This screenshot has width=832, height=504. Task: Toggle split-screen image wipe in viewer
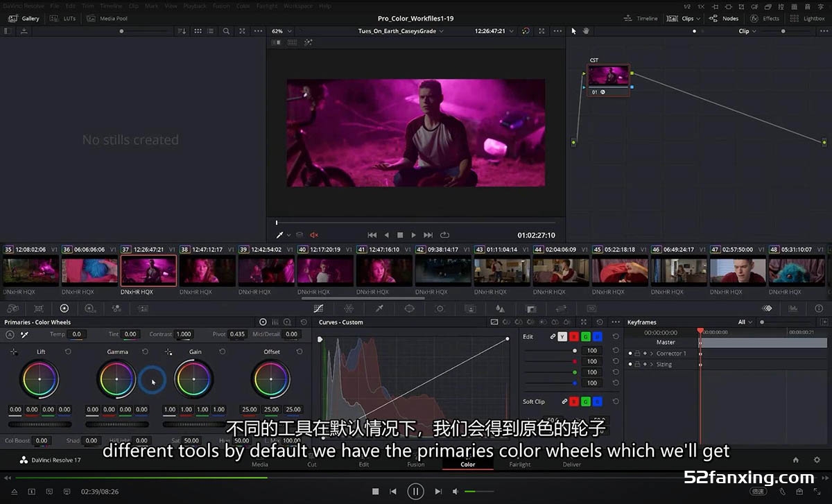tap(276, 43)
